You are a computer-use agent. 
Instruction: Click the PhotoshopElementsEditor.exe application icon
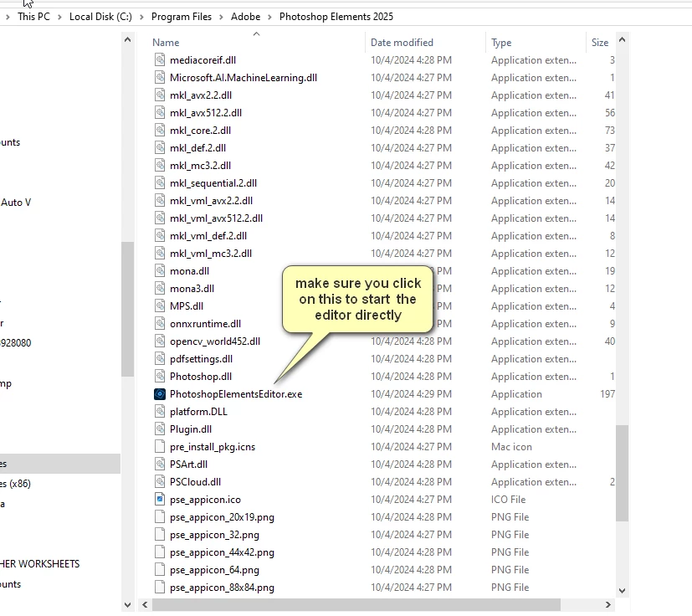[x=160, y=394]
